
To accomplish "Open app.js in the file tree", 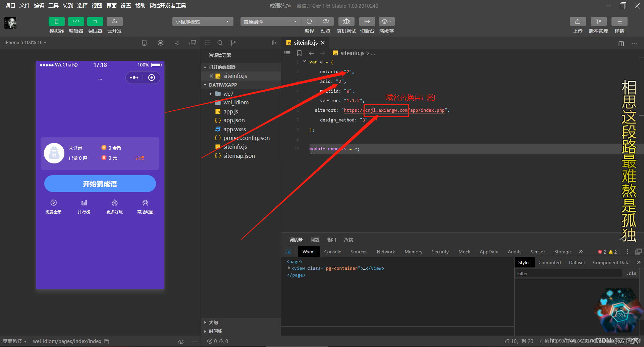I will coord(231,111).
